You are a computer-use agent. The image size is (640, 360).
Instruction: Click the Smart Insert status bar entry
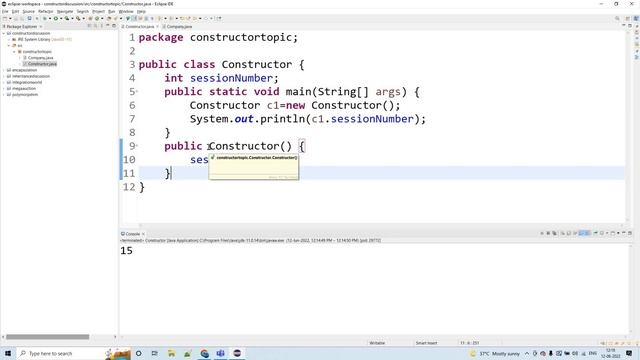pos(427,343)
